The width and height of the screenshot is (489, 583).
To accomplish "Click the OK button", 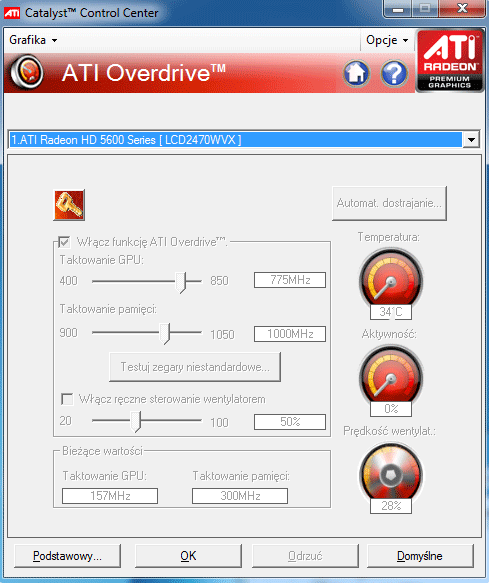I will [x=188, y=556].
